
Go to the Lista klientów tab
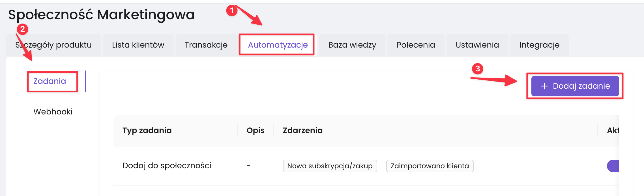[x=138, y=45]
